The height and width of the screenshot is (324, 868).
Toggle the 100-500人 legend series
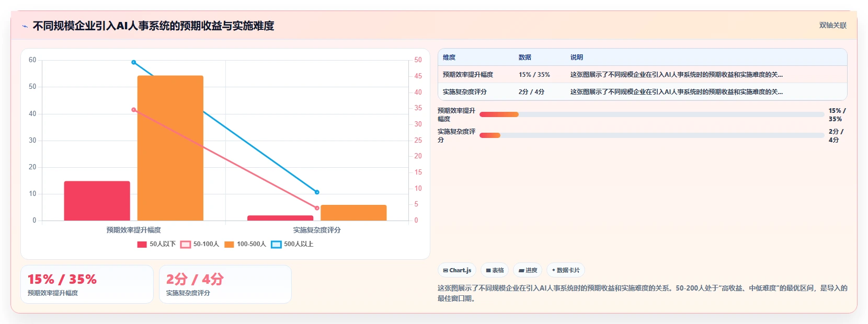(245, 244)
